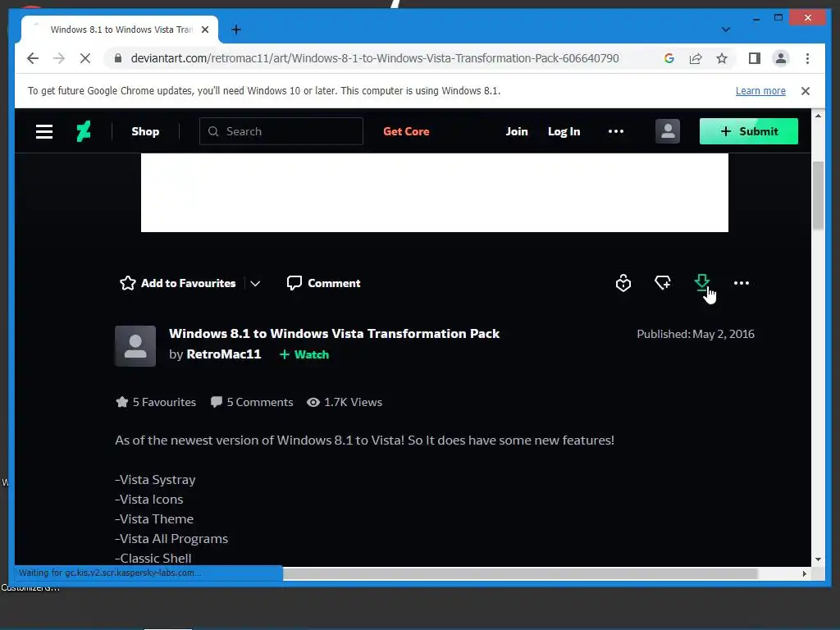The height and width of the screenshot is (630, 840).
Task: Open Chrome three-dot menu
Action: point(807,58)
